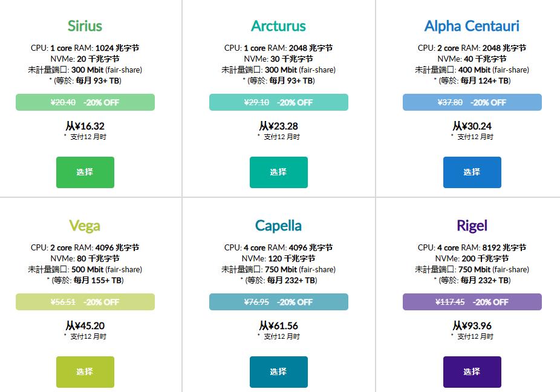Click the Rigel plan title
560x392 pixels.
[472, 226]
